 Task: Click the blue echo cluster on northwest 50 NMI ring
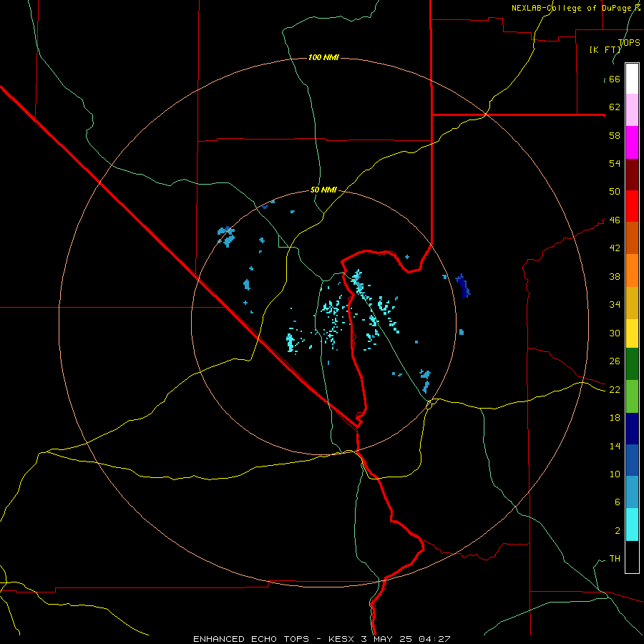pyautogui.click(x=226, y=236)
